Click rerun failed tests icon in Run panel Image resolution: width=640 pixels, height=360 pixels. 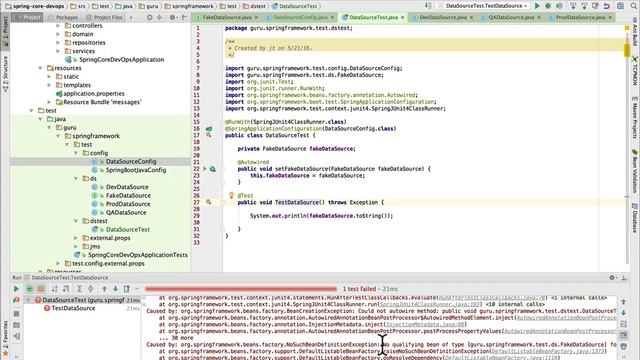[x=16, y=300]
